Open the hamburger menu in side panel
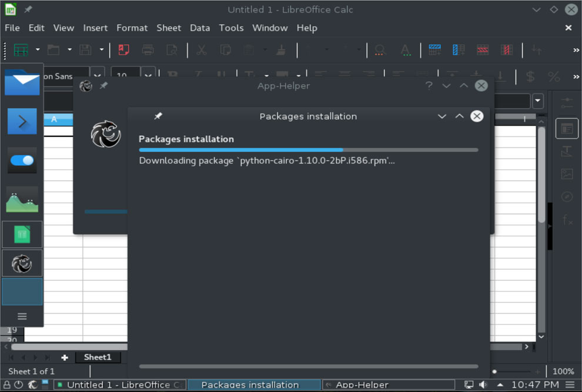 click(22, 316)
